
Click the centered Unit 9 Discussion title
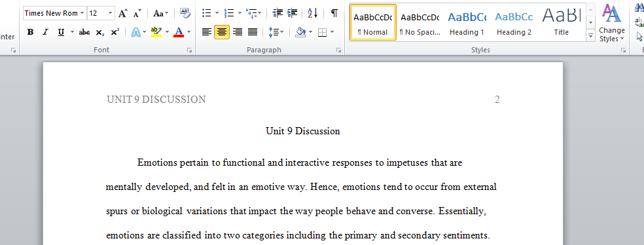tap(303, 131)
